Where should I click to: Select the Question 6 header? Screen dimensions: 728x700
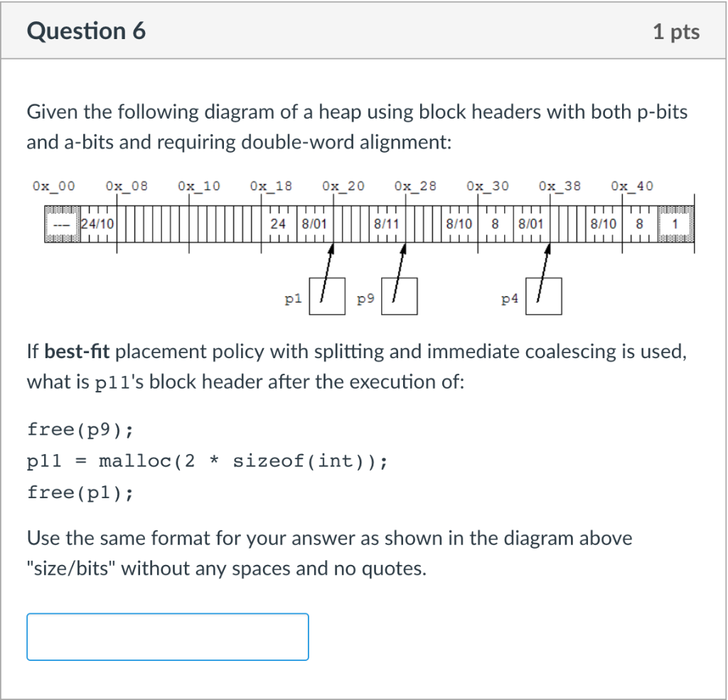[x=87, y=31]
